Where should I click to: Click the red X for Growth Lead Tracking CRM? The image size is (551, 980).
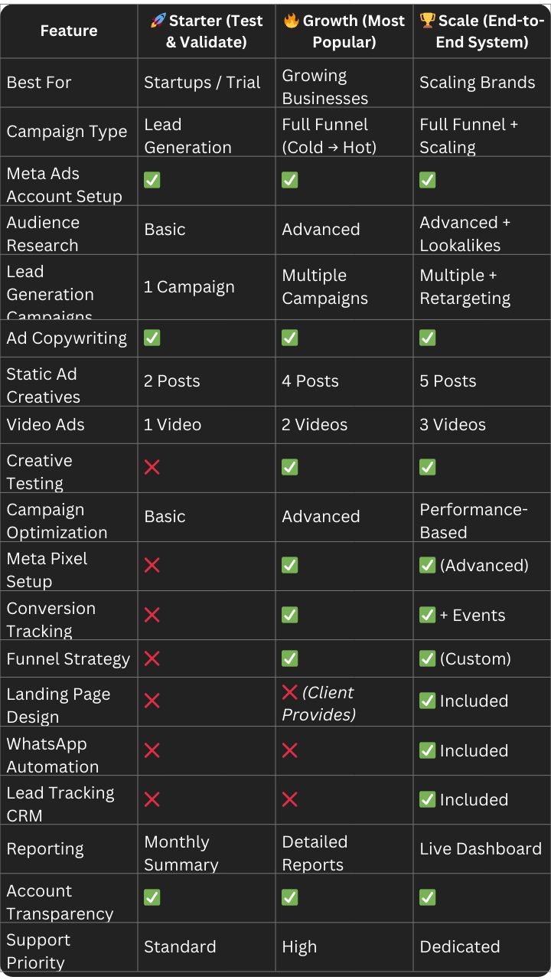290,799
